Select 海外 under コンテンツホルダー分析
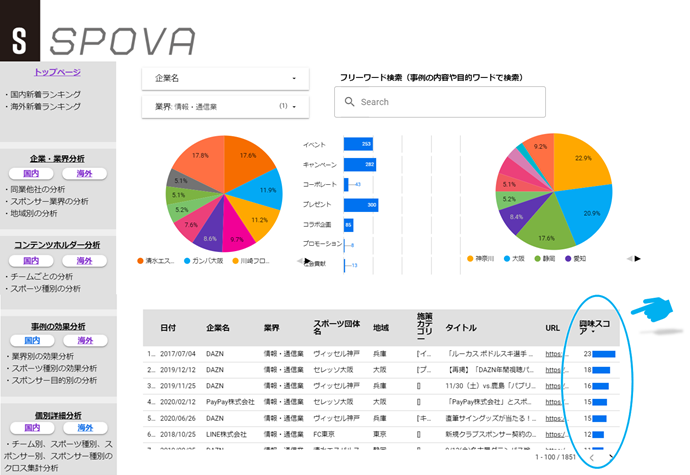 coord(84,261)
